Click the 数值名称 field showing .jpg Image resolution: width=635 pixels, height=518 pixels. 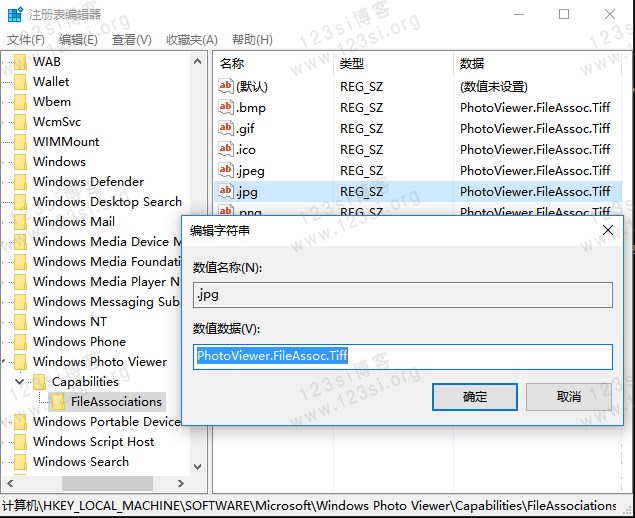tap(403, 295)
